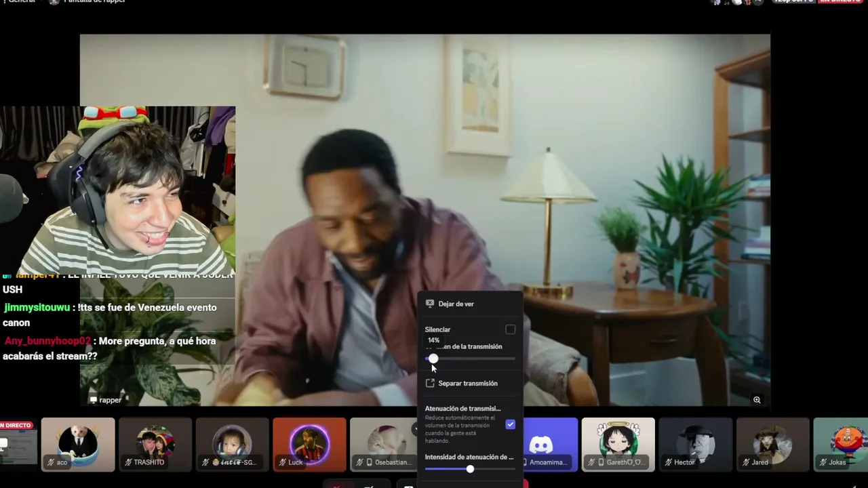Click the mobile phone icon on Amoamima
868x488 pixels.
[x=526, y=462]
